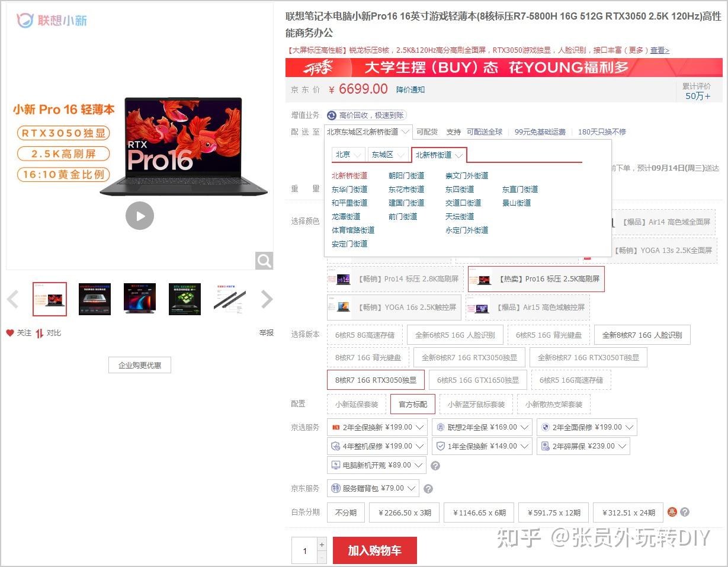Open the magnifier zoom icon on product image
The image size is (728, 567).
coord(264,260)
